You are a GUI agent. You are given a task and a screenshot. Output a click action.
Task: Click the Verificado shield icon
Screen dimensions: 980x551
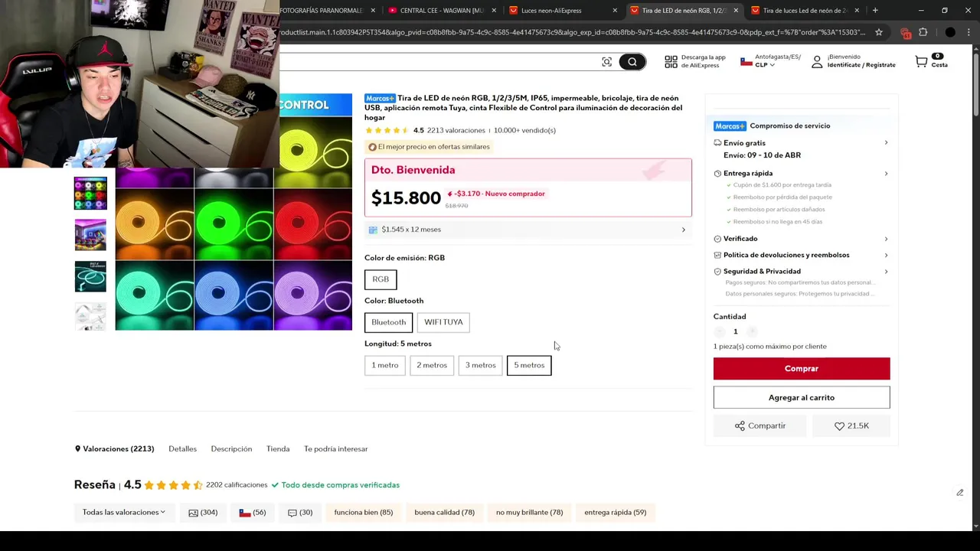tap(717, 239)
